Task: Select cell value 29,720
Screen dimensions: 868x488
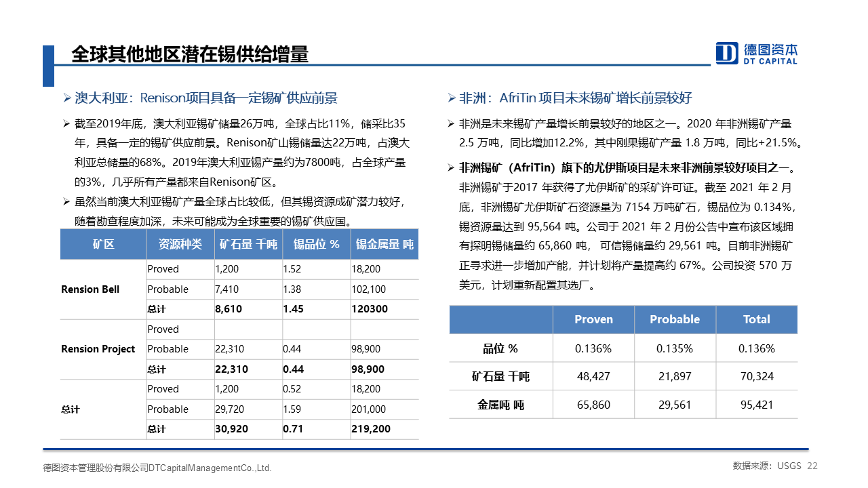Action: (x=230, y=409)
